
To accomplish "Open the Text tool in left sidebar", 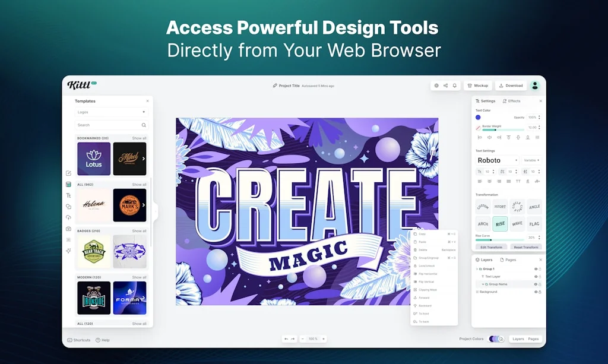I will pyautogui.click(x=68, y=195).
